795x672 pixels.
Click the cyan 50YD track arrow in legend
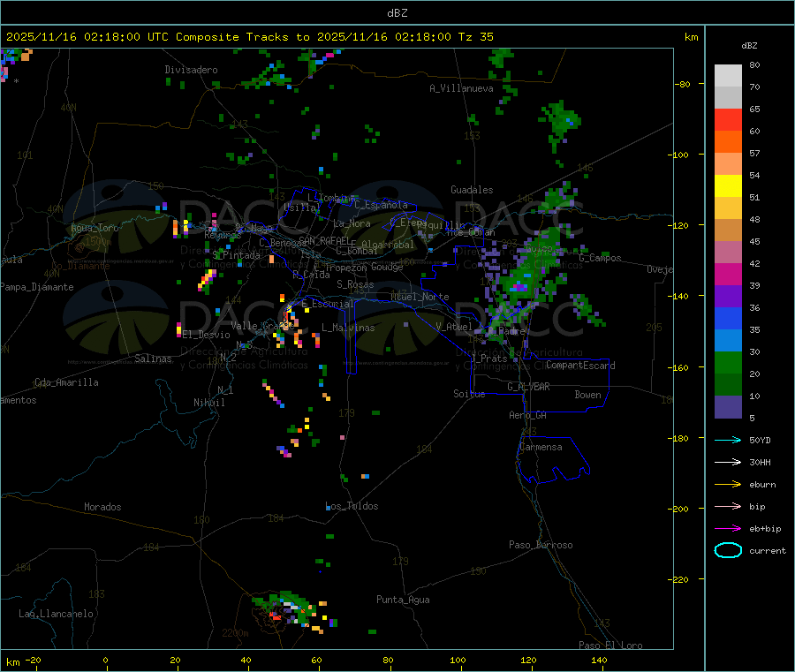(x=728, y=440)
